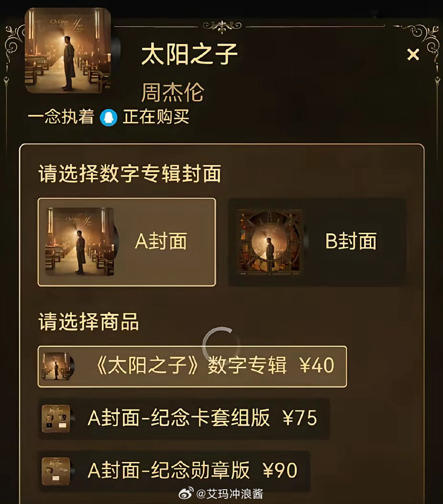443x504 pixels.
Task: Click the album title 太阳之子
Action: 189,55
